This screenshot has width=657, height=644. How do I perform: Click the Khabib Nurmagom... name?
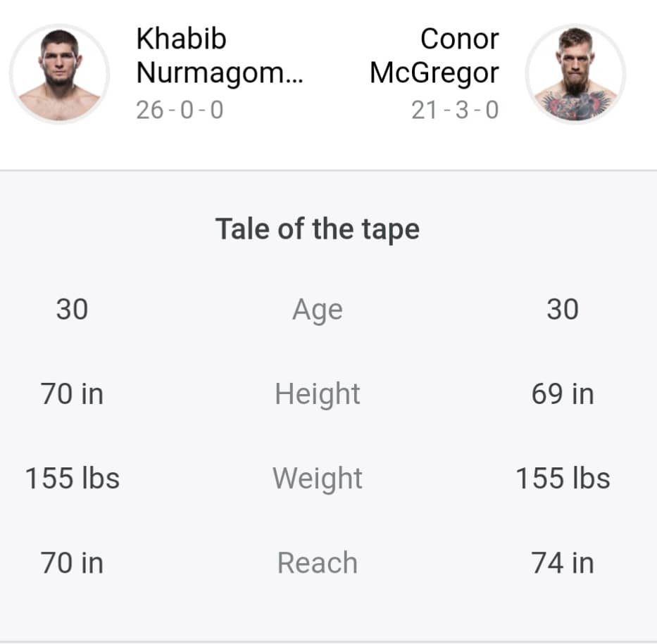pyautogui.click(x=220, y=56)
